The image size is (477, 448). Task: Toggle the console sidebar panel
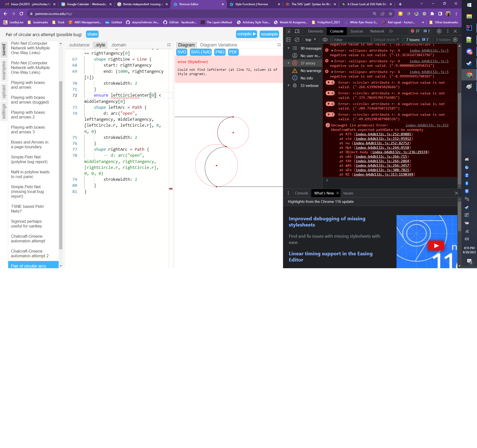pyautogui.click(x=288, y=39)
